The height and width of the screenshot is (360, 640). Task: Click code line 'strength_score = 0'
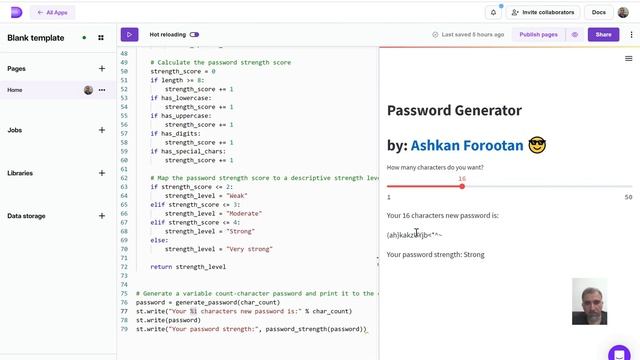coord(182,71)
